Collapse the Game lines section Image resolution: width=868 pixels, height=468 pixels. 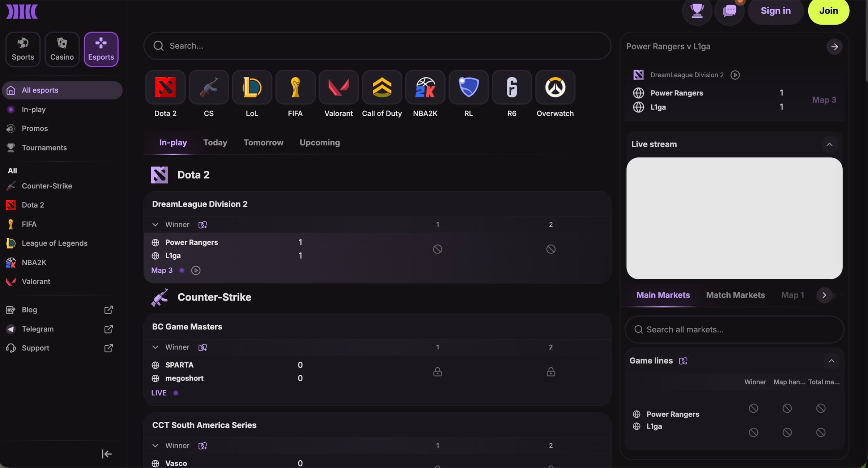point(831,361)
